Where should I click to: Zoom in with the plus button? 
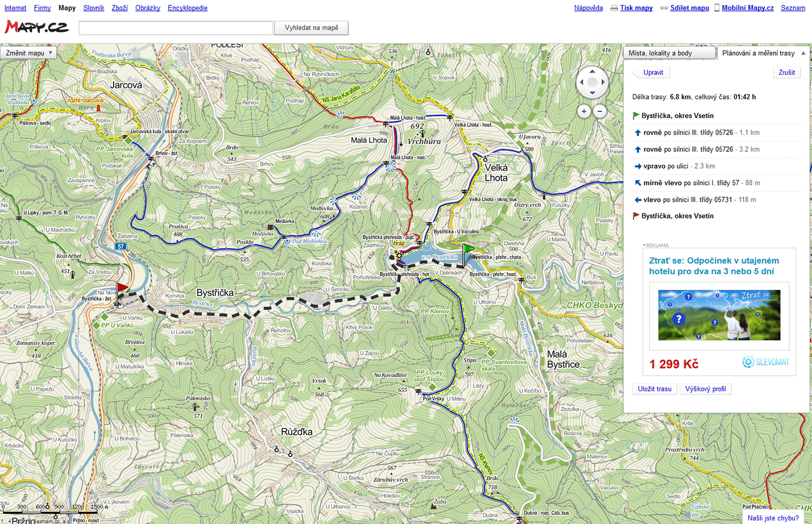click(584, 111)
